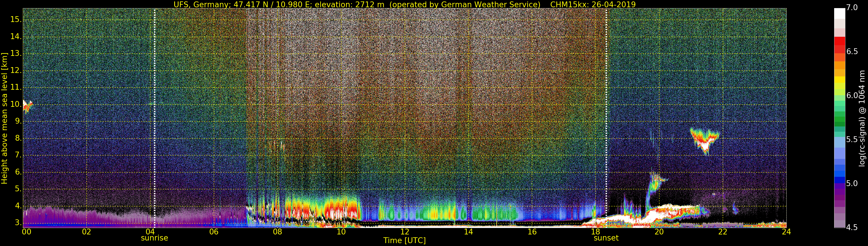Screen dimensions: 868x246
Task: Select height-axis tick label "4."
Action: pos(18,206)
